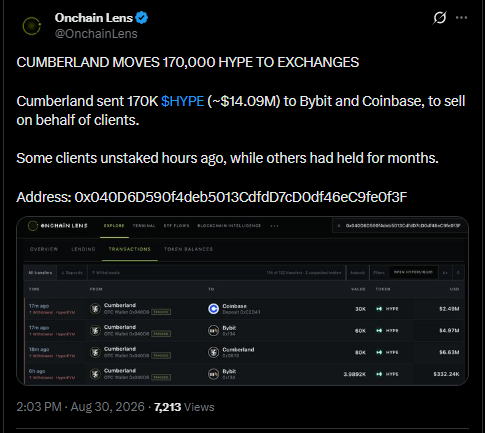Click the 2:03 PM · Aug 30, 2026 timestamp
The width and height of the screenshot is (485, 433).
pyautogui.click(x=80, y=407)
